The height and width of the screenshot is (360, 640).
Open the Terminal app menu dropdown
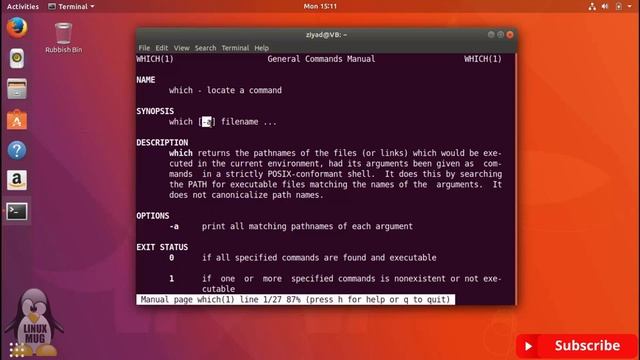click(x=71, y=7)
